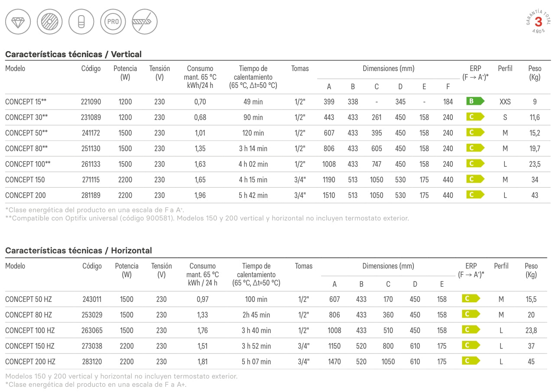
Task: Click the CONCEPT 150 HZ model name
Action: click(30, 346)
